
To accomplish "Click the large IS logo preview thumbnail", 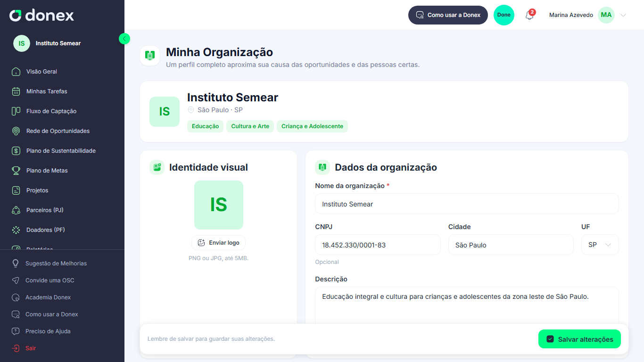I will click(x=219, y=205).
